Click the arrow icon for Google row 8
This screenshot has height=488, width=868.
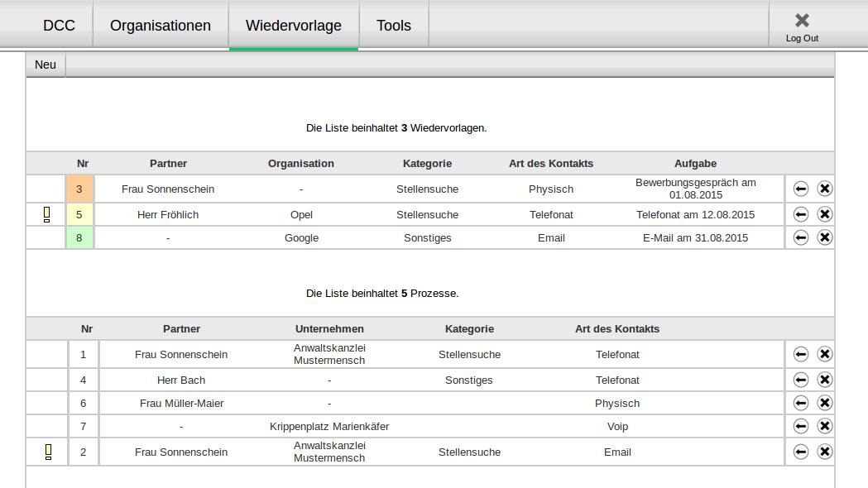800,237
